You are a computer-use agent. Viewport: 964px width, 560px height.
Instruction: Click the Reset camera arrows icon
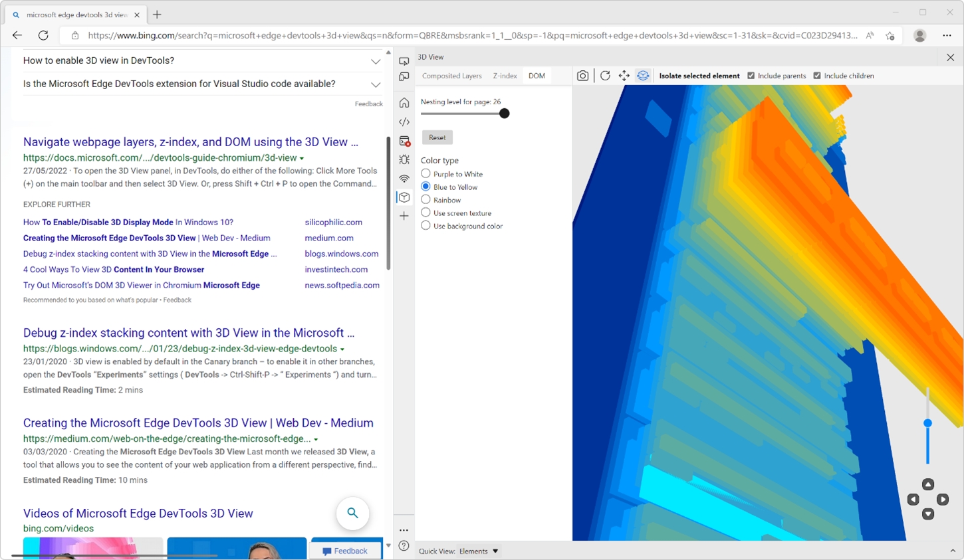(624, 76)
